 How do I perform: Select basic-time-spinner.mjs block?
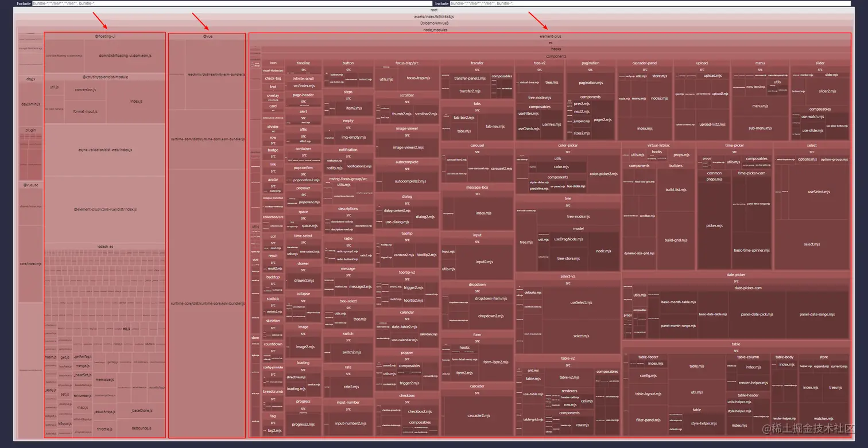pyautogui.click(x=751, y=250)
